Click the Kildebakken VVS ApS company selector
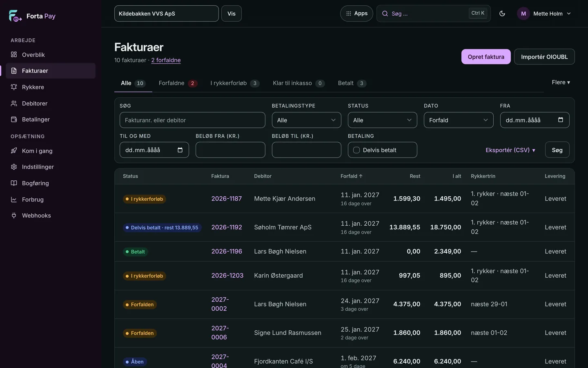Screen dimensions: 588x368 167,13
